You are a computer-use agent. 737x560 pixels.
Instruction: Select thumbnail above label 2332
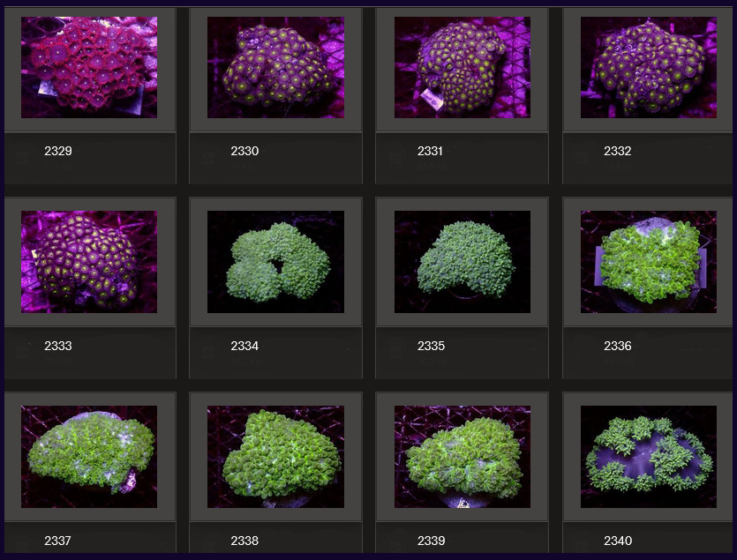[649, 67]
